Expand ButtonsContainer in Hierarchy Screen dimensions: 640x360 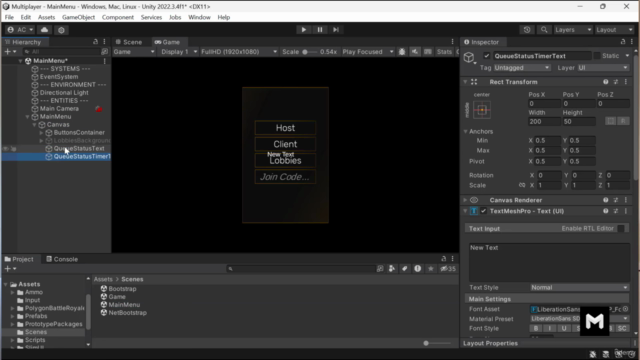tap(41, 133)
